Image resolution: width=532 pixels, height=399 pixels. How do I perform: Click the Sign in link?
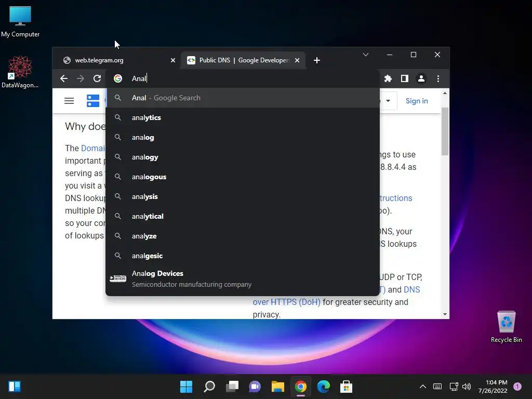point(417,101)
